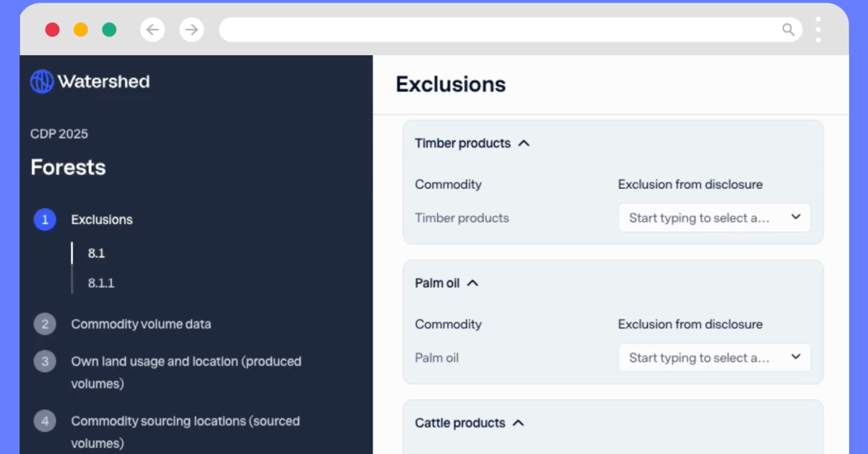
Task: Open Palm oil exclusion dropdown
Action: pos(714,357)
